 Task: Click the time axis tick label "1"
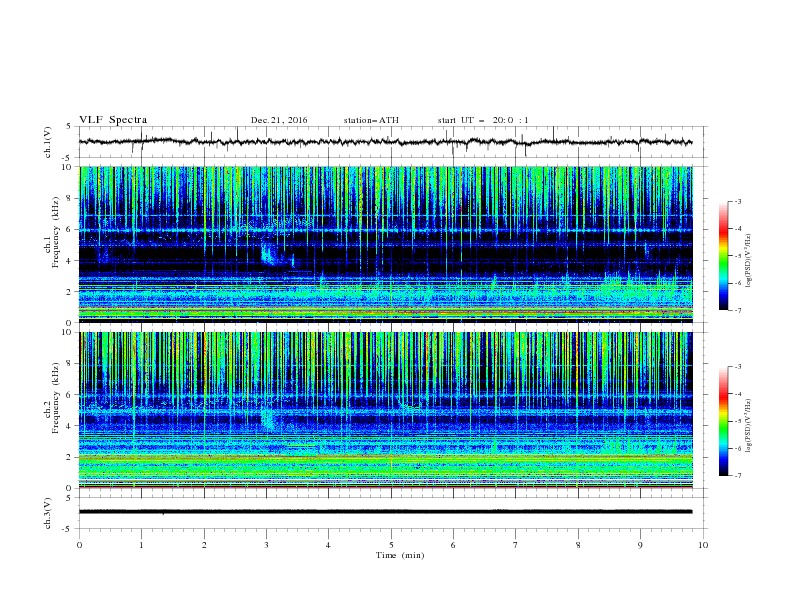point(141,545)
